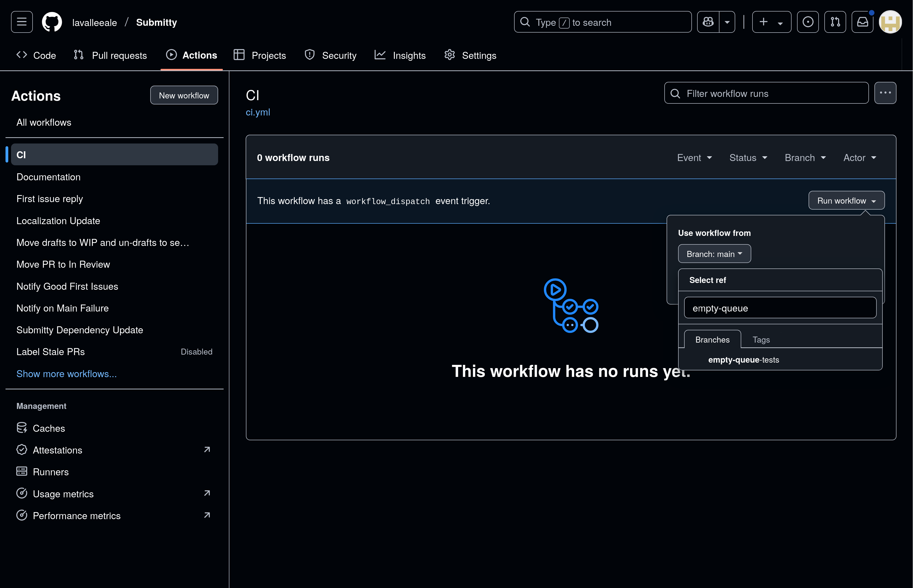Open Caches management page
The image size is (913, 588).
click(114, 428)
